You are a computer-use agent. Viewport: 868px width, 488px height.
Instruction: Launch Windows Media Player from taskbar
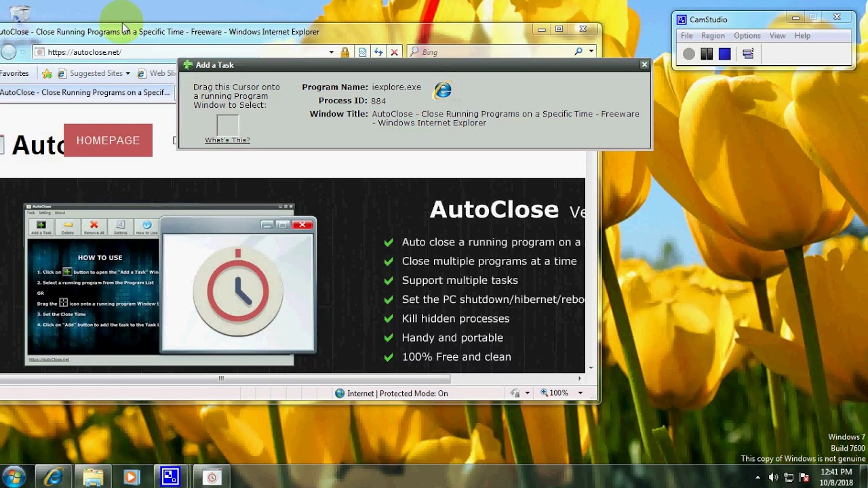tap(132, 477)
